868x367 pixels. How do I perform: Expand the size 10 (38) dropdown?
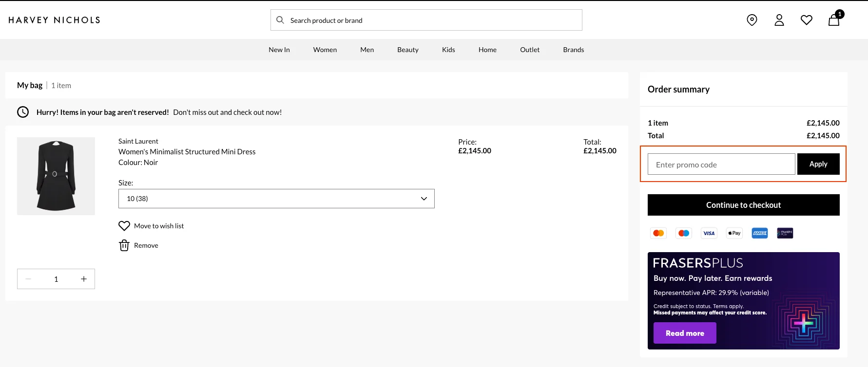pos(276,199)
